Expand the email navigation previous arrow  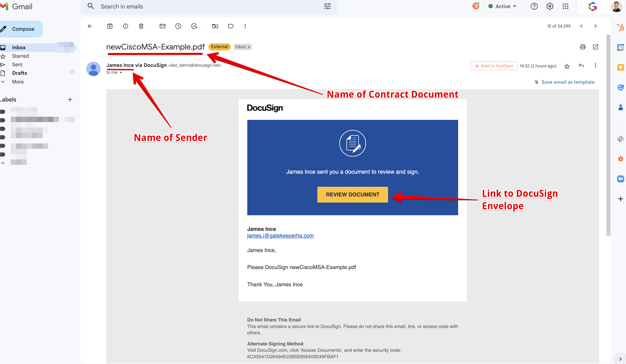click(581, 26)
